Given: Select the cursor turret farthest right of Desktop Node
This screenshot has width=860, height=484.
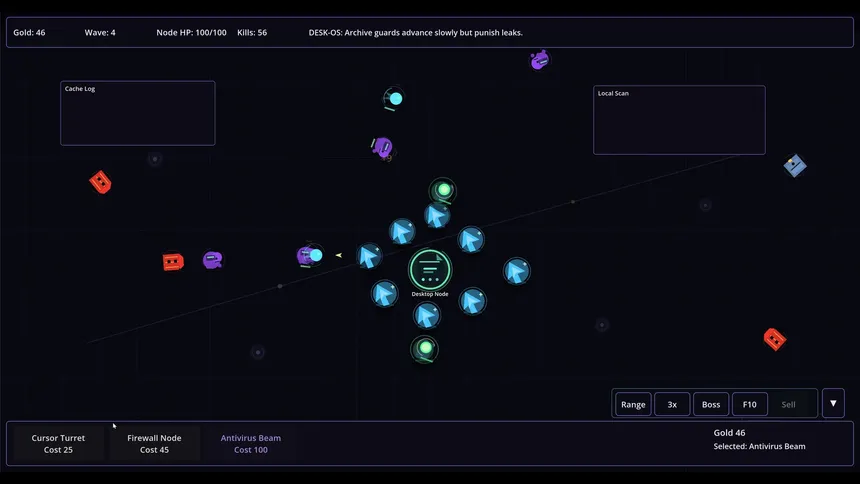Looking at the screenshot, I should pyautogui.click(x=517, y=271).
